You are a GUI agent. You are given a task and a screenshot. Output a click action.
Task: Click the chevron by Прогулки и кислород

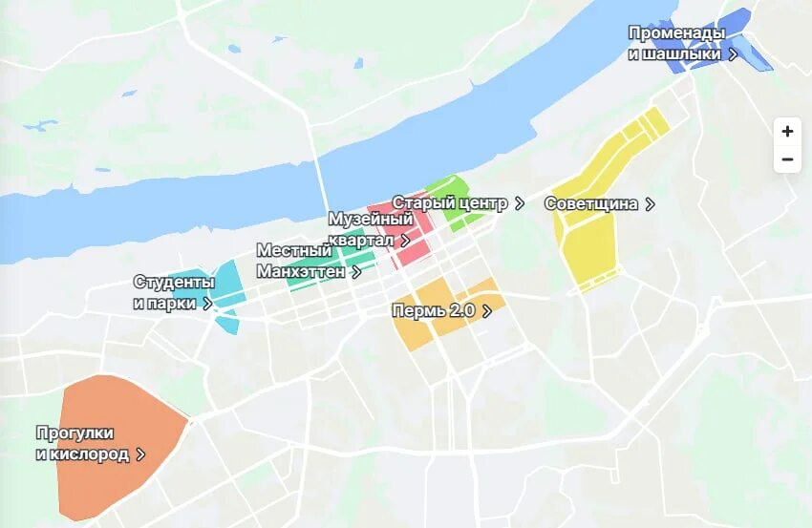point(140,454)
